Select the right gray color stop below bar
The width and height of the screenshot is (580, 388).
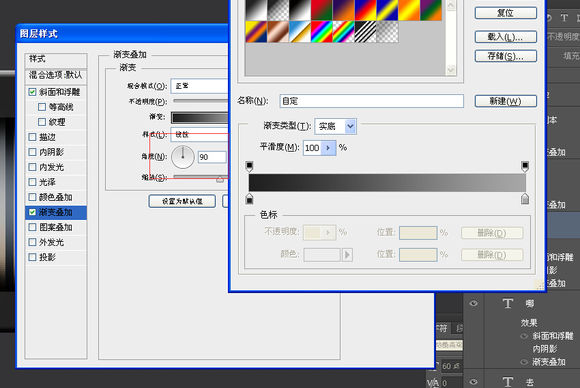tap(525, 199)
